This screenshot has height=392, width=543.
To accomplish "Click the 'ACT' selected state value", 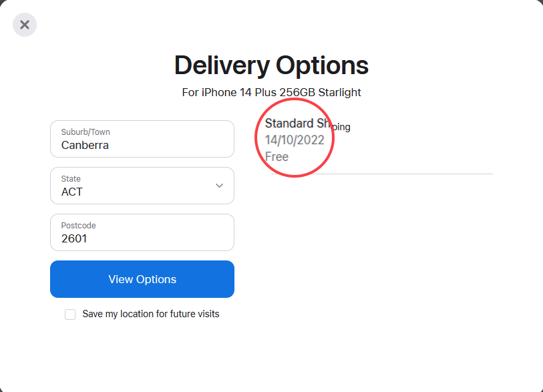I will click(72, 192).
